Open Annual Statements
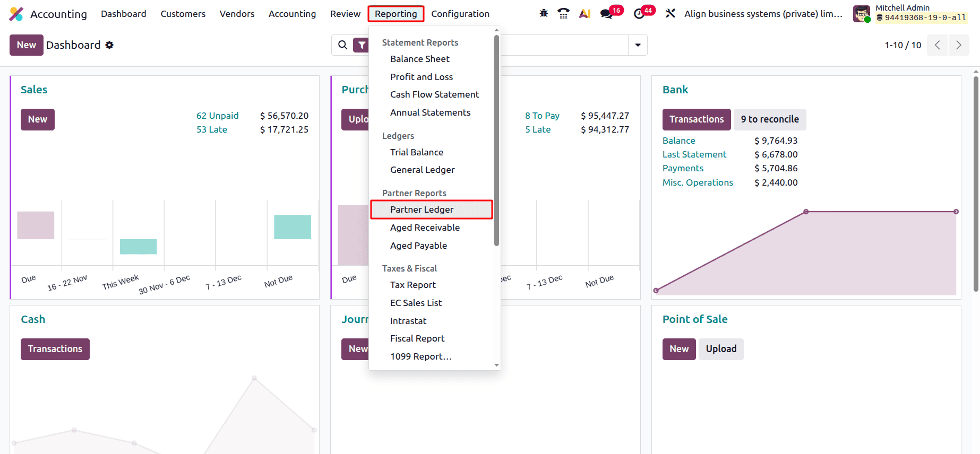 click(x=430, y=112)
